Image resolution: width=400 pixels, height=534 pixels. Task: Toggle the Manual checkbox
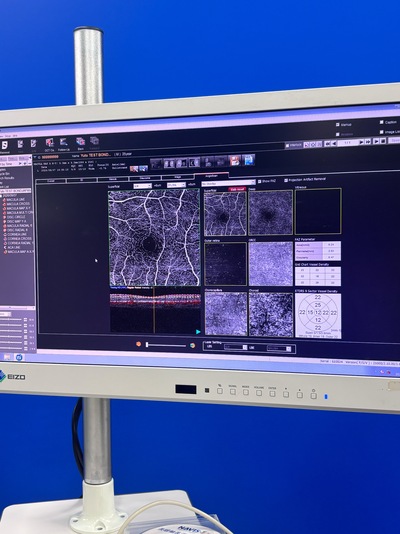coord(338,125)
